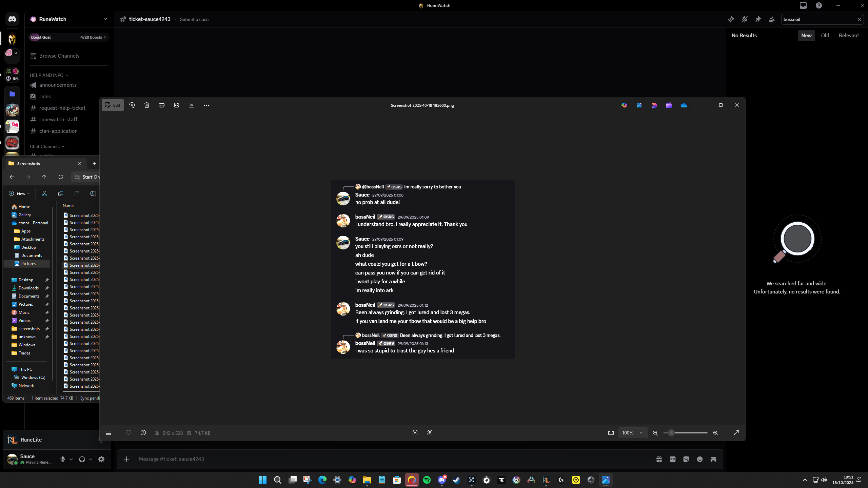This screenshot has height=488, width=868.
Task: Click the share icon in Photos toolbar
Action: (x=177, y=105)
